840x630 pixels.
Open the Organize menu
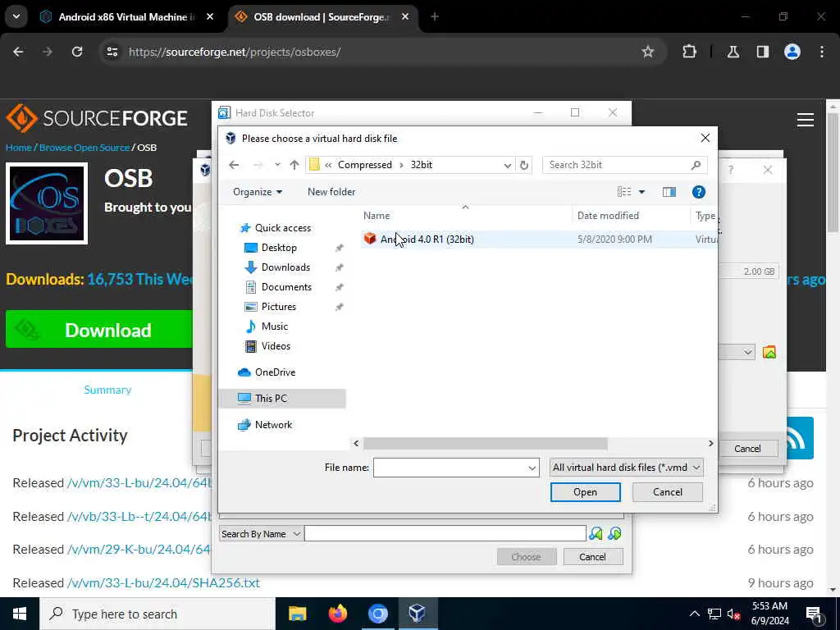pos(258,192)
